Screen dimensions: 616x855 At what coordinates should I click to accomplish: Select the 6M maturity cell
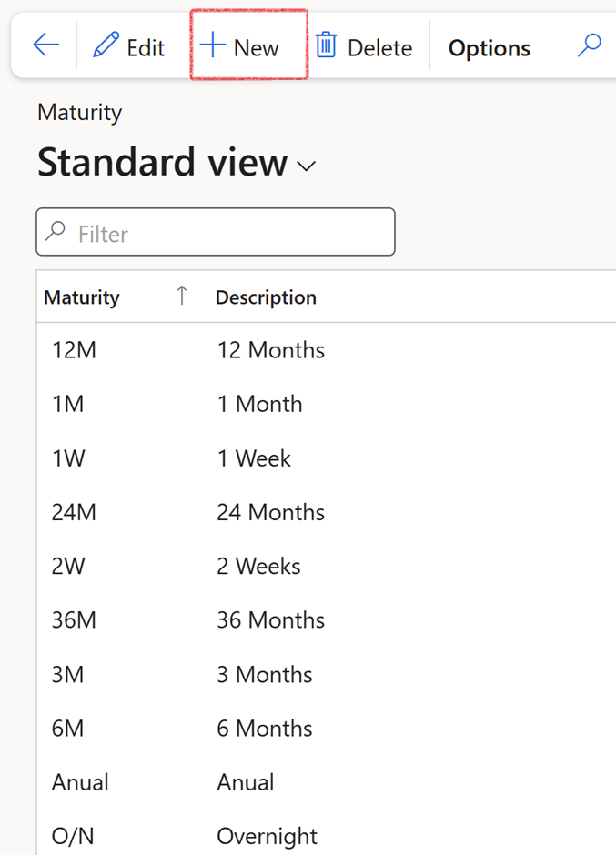pyautogui.click(x=67, y=729)
